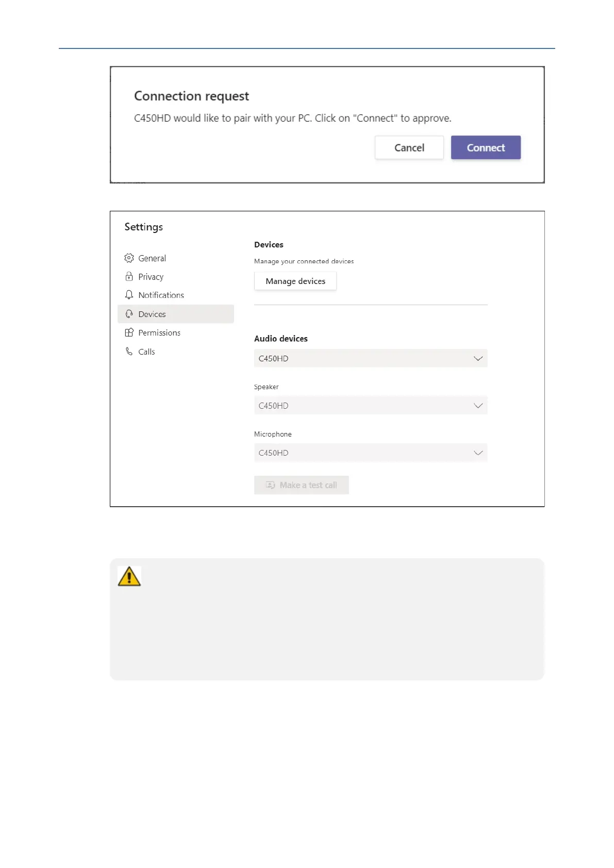Go to Notifications settings
This screenshot has width=614, height=868.
click(161, 295)
